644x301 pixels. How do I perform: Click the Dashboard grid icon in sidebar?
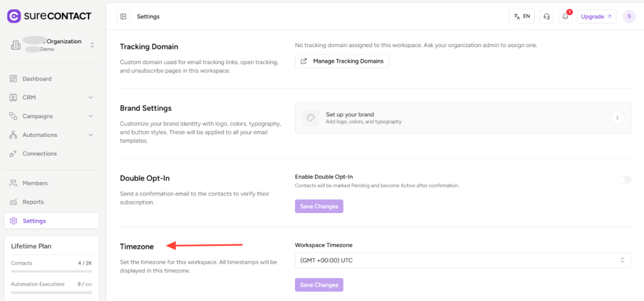13,79
